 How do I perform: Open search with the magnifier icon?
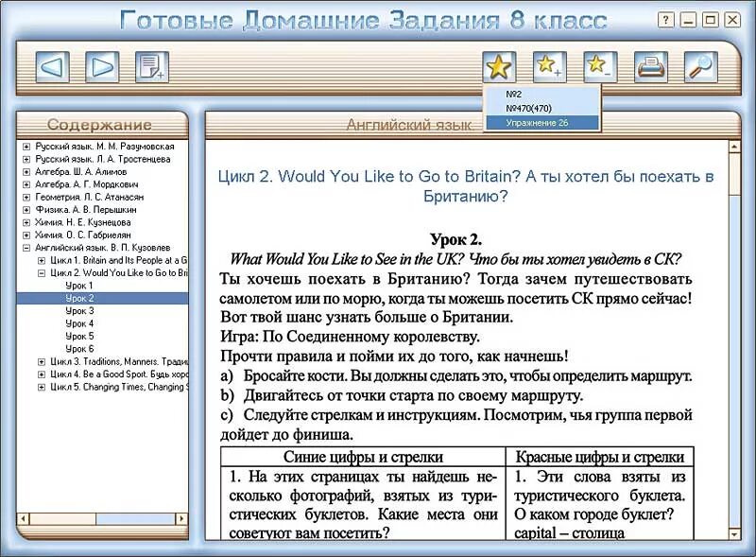[700, 66]
